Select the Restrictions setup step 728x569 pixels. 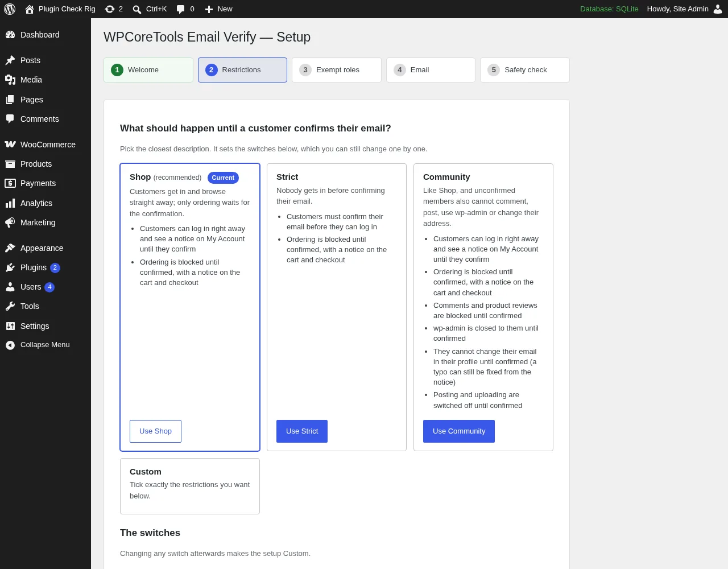[242, 70]
